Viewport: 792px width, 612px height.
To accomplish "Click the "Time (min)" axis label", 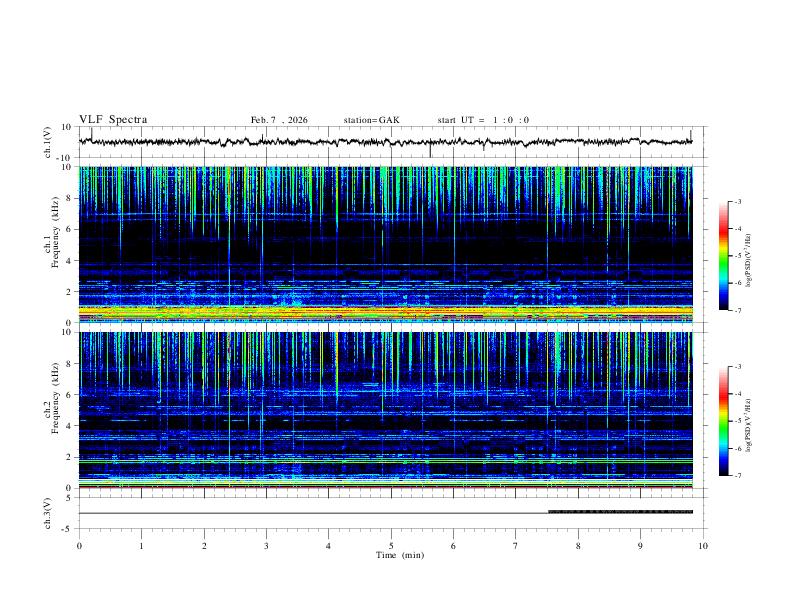I will pyautogui.click(x=400, y=555).
